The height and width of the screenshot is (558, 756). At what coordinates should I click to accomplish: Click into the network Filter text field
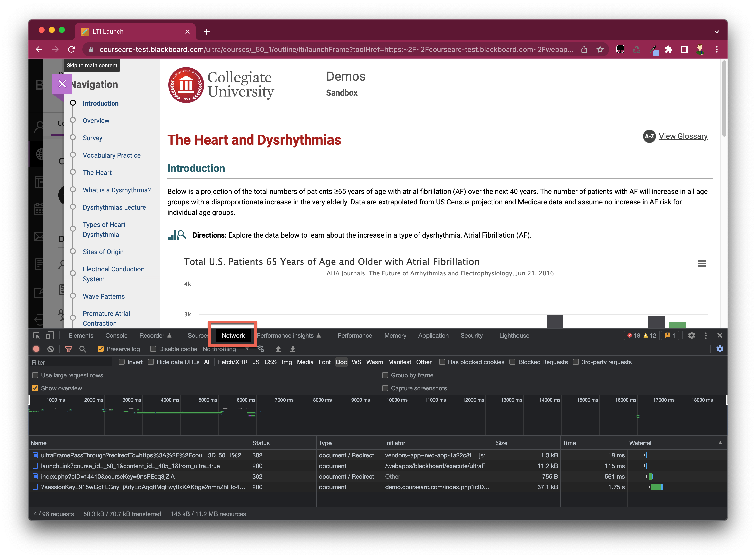71,362
